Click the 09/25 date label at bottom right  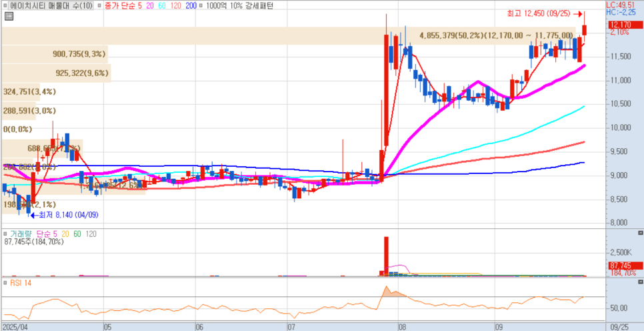coord(618,327)
